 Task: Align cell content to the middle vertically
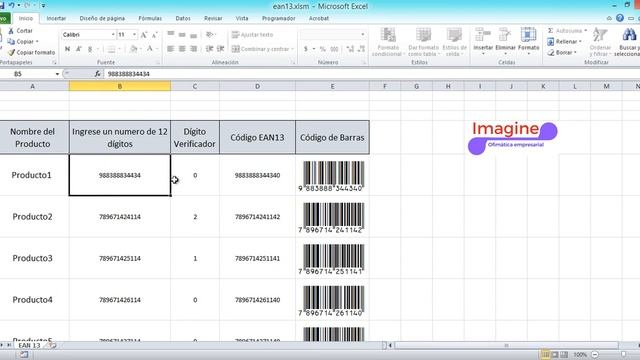(182, 35)
